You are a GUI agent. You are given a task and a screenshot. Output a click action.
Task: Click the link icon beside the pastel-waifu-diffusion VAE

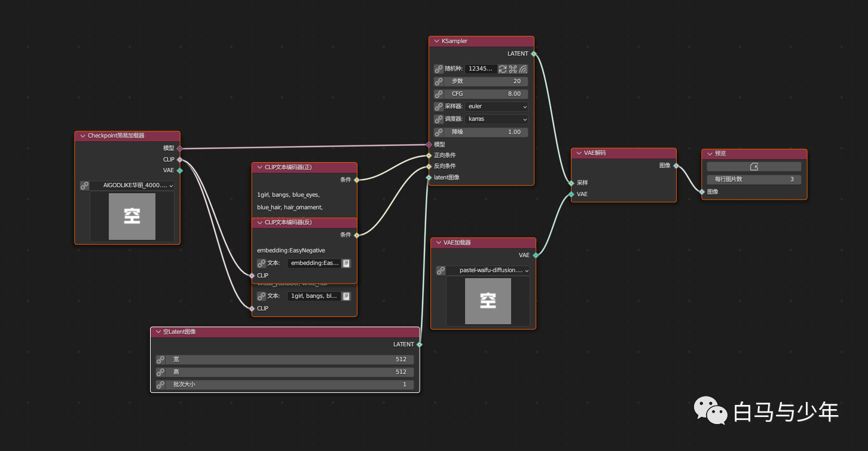(441, 270)
